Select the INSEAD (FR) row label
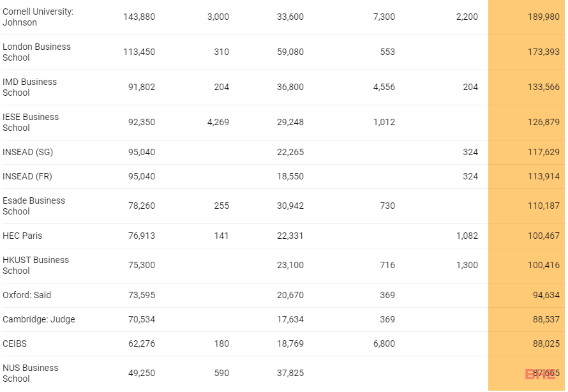568x392 pixels. (x=27, y=176)
